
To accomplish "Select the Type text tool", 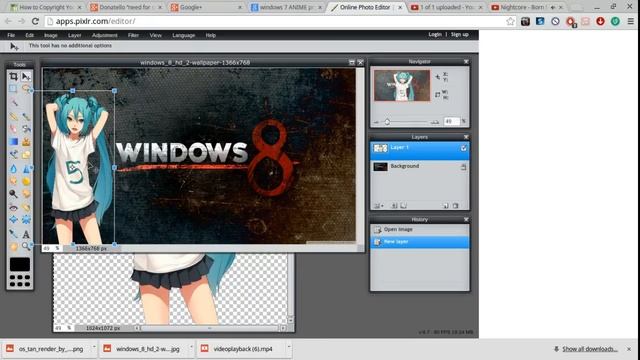I will pyautogui.click(x=26, y=234).
